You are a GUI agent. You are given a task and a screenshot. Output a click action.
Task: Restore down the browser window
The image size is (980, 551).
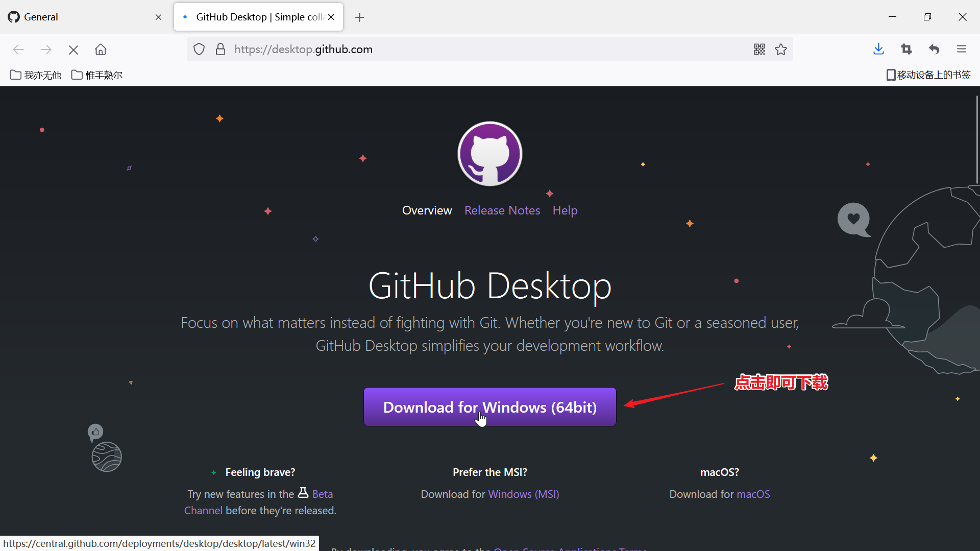tap(927, 17)
